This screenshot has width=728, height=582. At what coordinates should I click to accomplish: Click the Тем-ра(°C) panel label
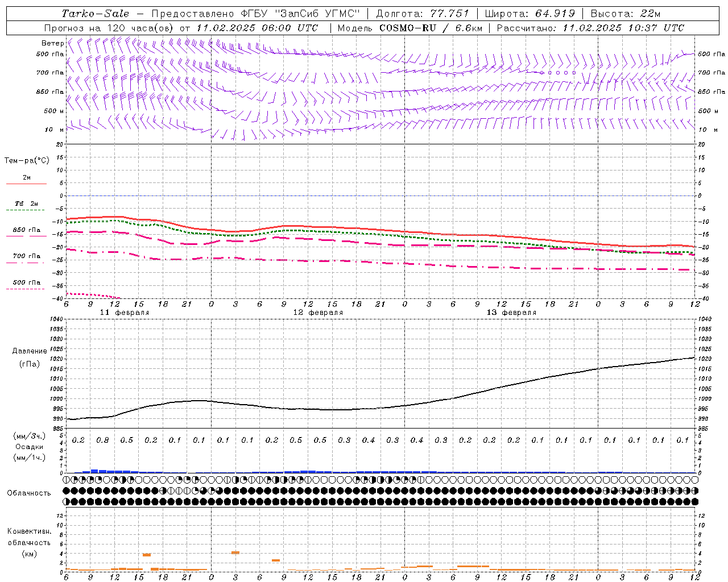27,161
